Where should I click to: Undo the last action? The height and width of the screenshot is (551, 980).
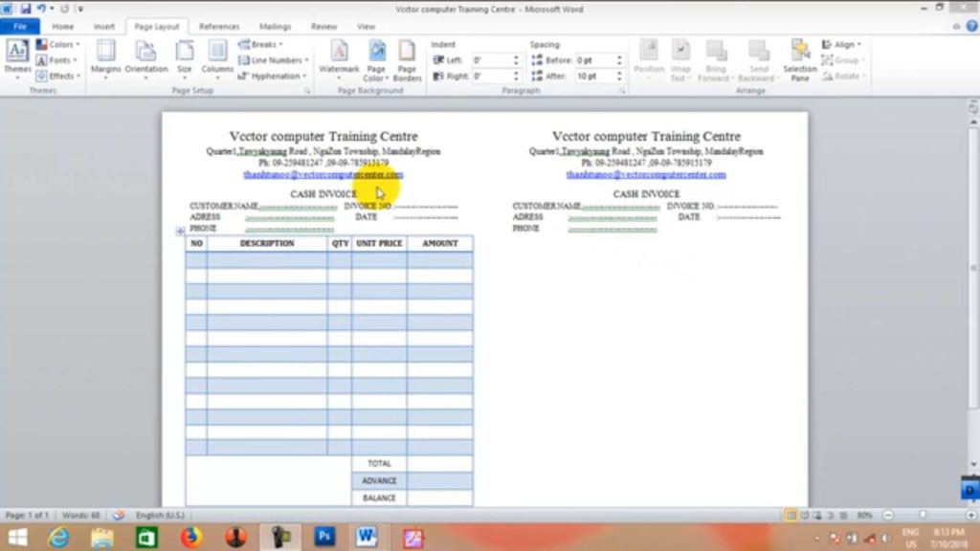(x=41, y=9)
